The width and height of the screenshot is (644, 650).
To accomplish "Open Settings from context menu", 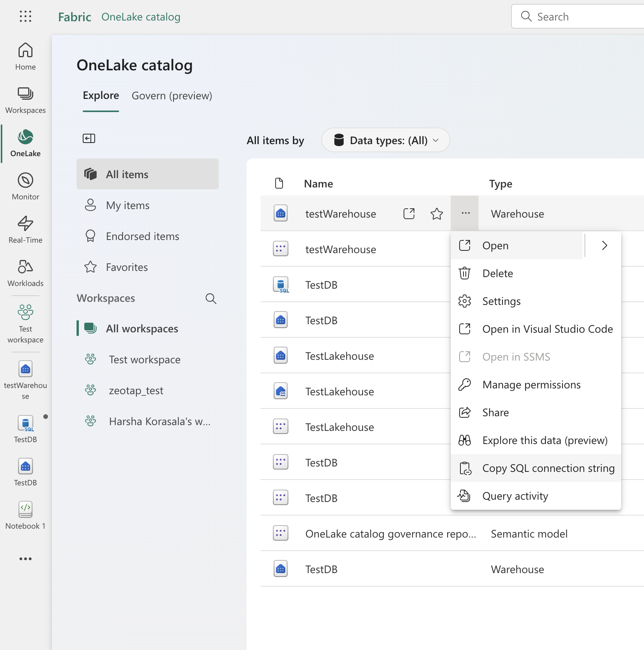I will 536,301.
